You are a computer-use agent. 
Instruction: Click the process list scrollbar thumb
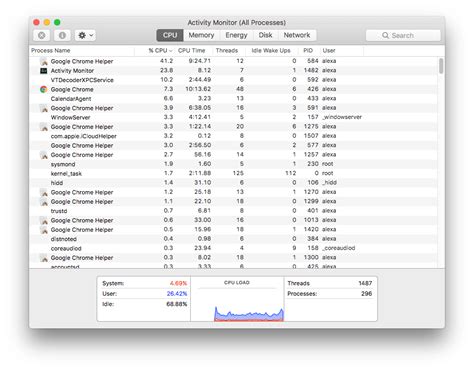441,66
